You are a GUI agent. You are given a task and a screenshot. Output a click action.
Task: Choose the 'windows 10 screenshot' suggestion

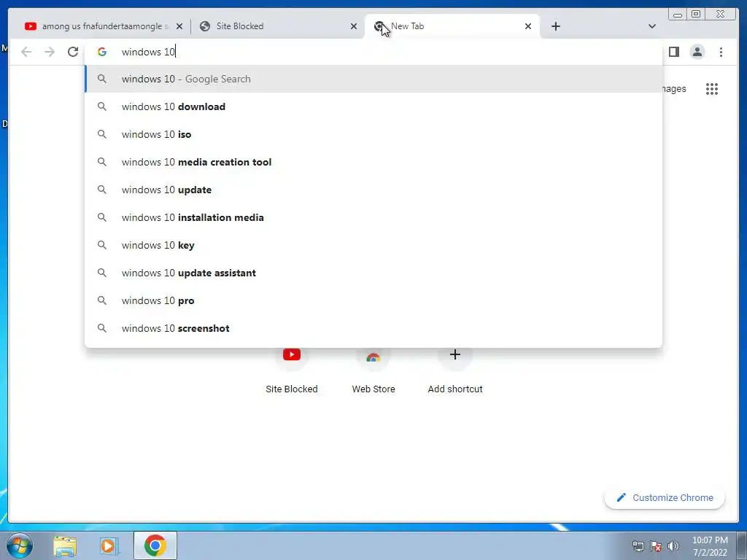point(373,328)
